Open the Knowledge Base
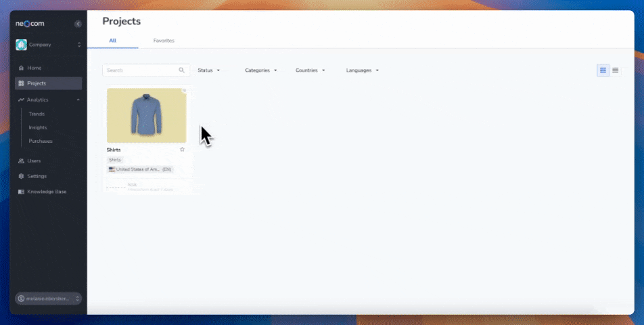Image resolution: width=644 pixels, height=325 pixels. tap(46, 192)
